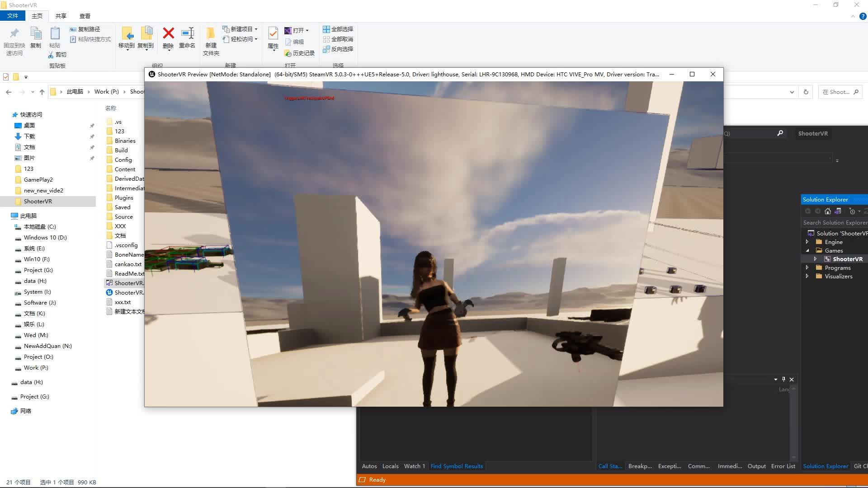Viewport: 868px width, 488px height.
Task: Switch to the View (查看) ribbon tab
Action: click(85, 16)
